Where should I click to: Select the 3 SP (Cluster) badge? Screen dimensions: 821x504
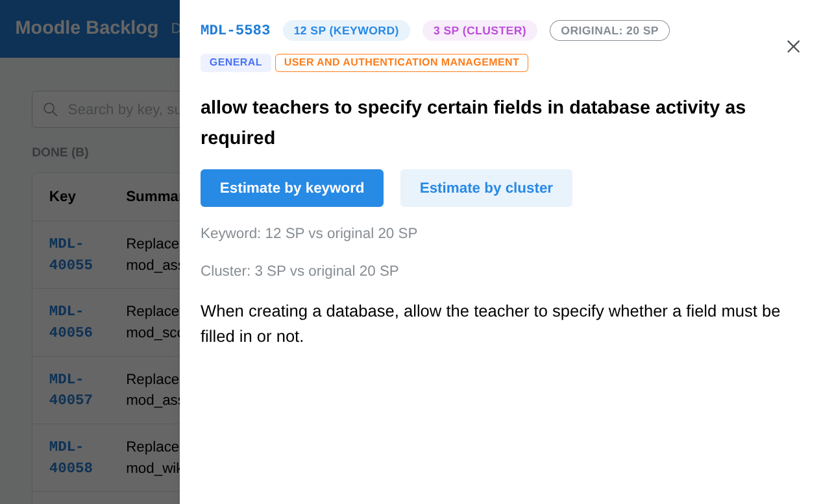tap(480, 30)
